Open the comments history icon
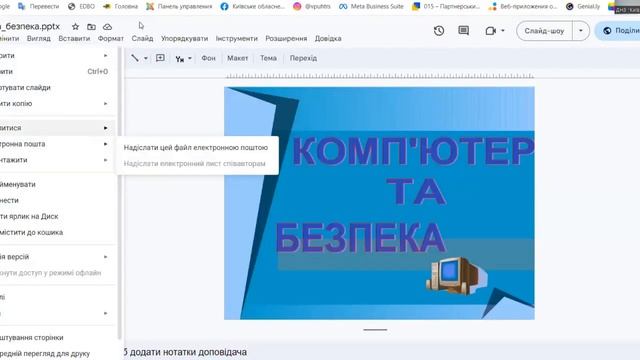This screenshot has width=640, height=360. (x=464, y=31)
